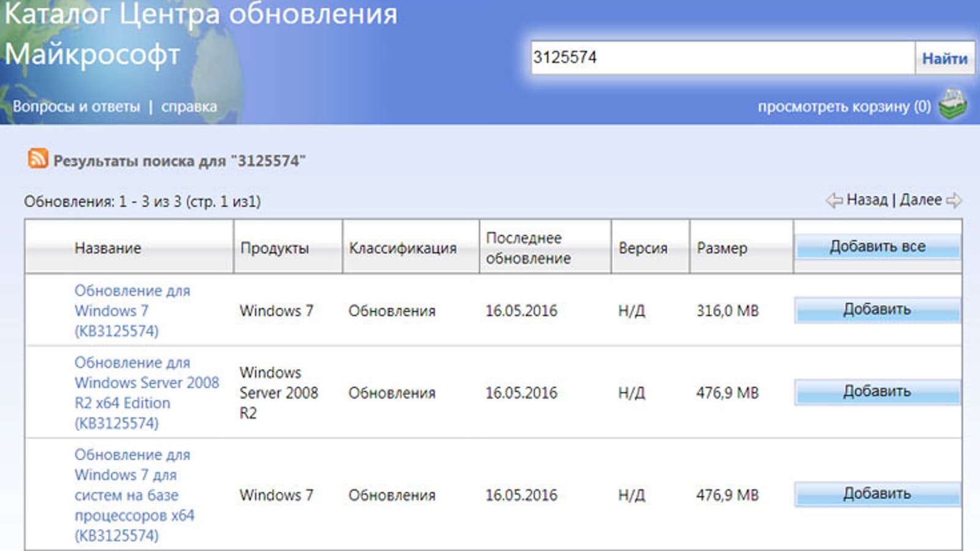Click the Результаты поиска для "3125574" heading
This screenshot has height=551, width=980.
pyautogui.click(x=179, y=161)
